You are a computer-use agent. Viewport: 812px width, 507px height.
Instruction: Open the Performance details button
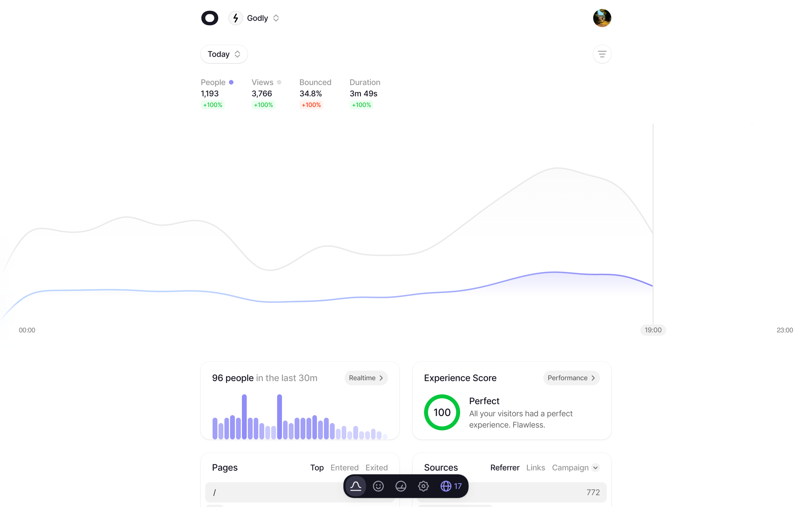(x=571, y=378)
